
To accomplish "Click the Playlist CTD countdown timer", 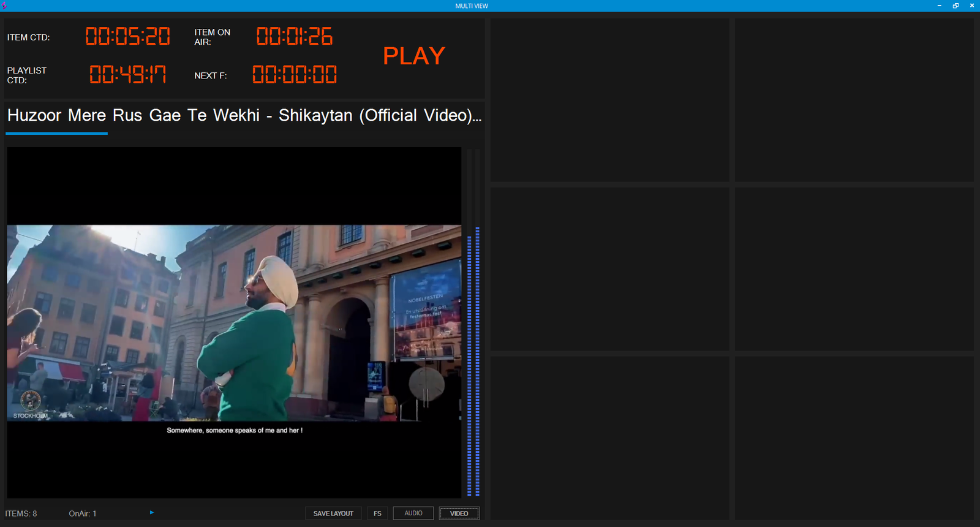I will pos(127,75).
